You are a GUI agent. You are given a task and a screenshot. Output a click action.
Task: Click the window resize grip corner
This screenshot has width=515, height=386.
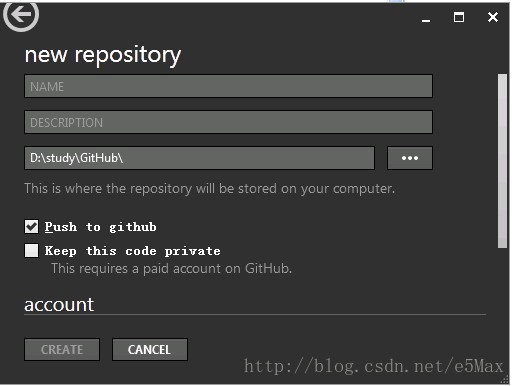[506, 380]
